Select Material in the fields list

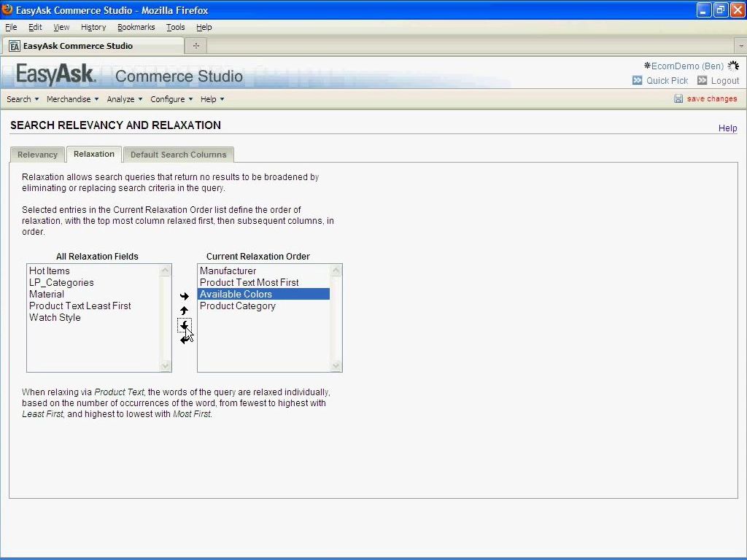[x=93, y=294]
